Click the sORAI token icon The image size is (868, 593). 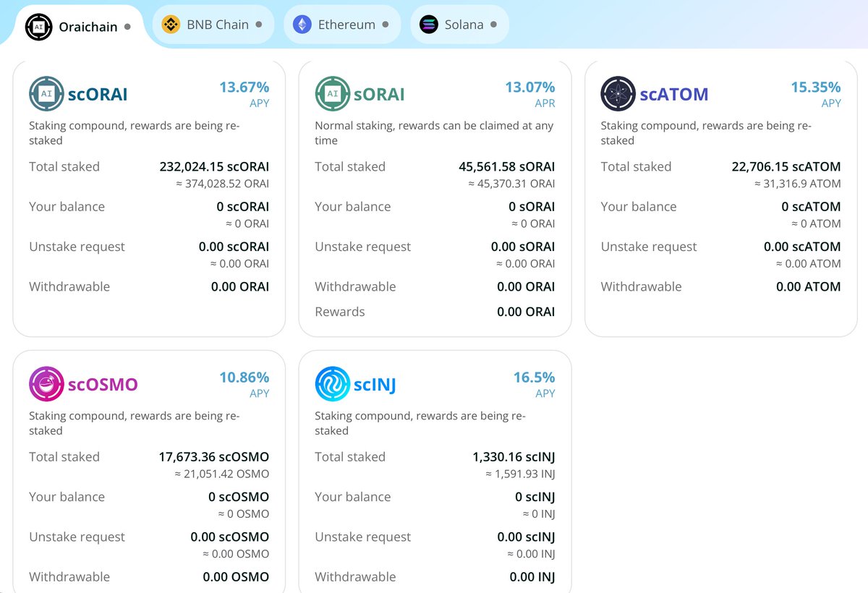point(332,94)
